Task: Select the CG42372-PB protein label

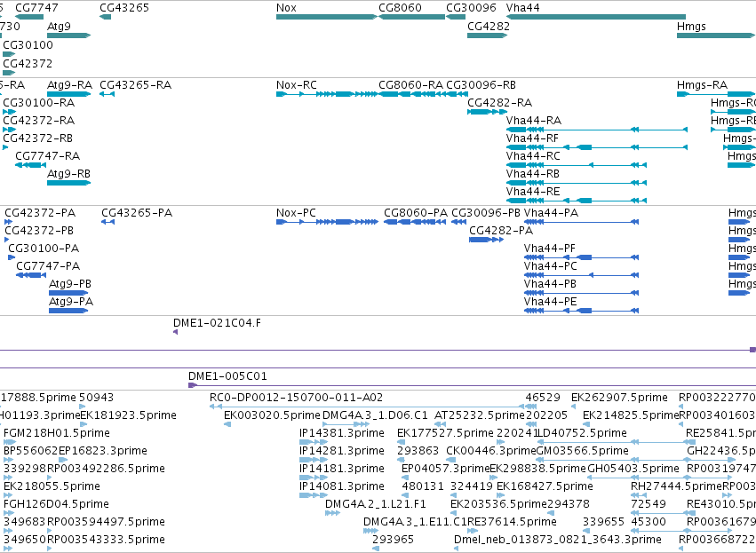Action: (x=39, y=231)
